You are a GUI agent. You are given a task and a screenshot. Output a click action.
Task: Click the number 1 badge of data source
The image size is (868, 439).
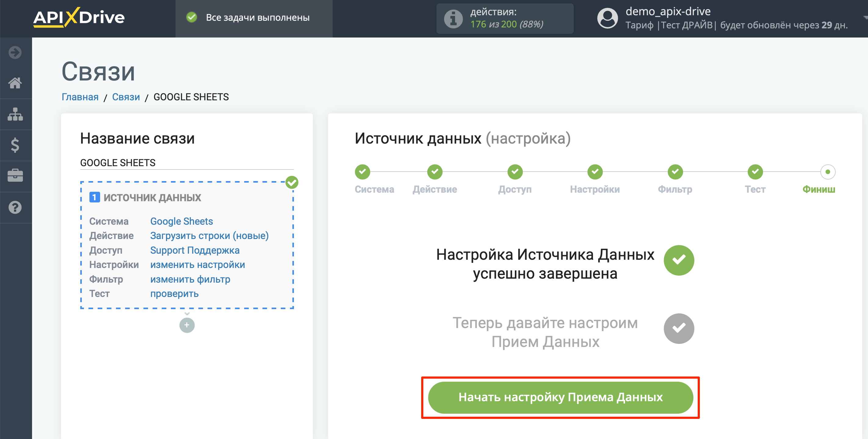[94, 197]
